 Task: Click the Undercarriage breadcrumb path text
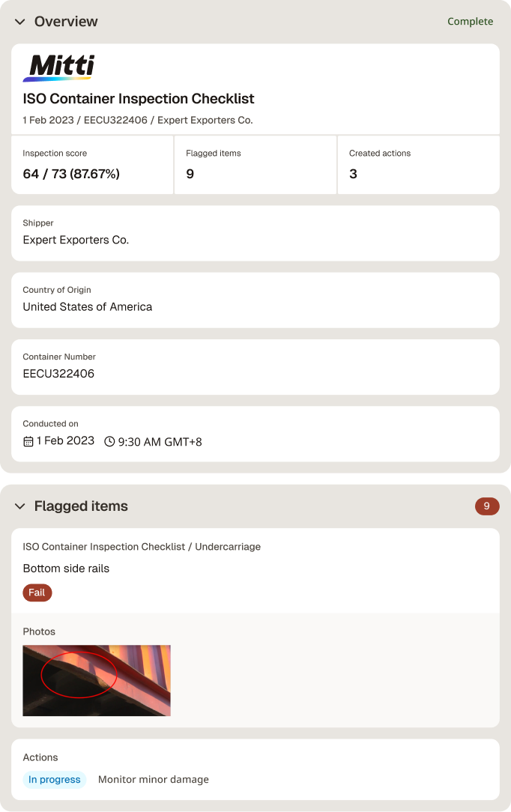228,547
